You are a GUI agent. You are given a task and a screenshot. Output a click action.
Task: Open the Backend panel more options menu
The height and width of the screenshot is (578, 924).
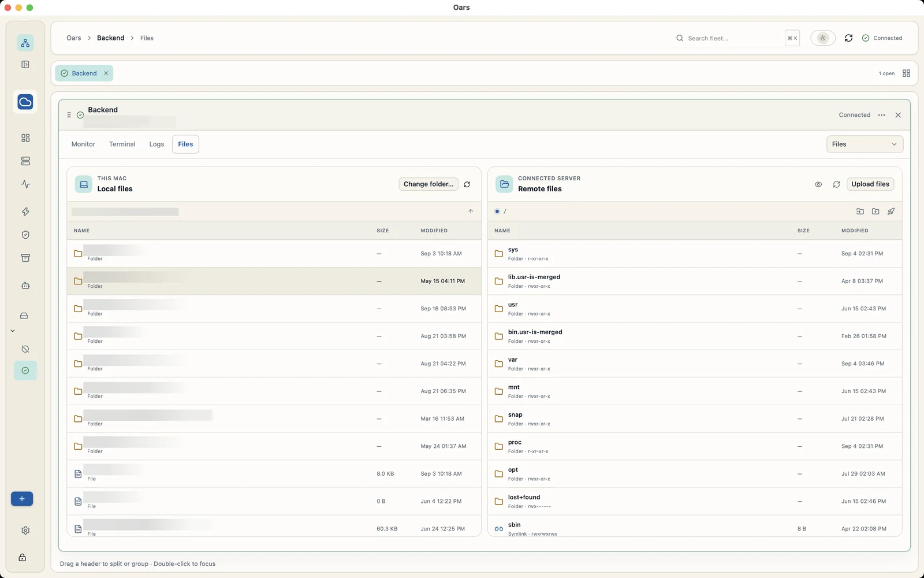pos(881,115)
